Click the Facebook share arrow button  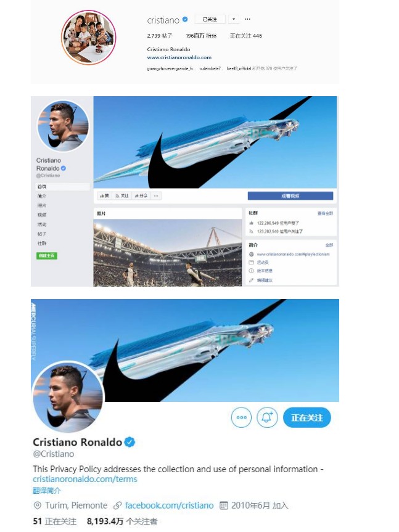pos(141,196)
